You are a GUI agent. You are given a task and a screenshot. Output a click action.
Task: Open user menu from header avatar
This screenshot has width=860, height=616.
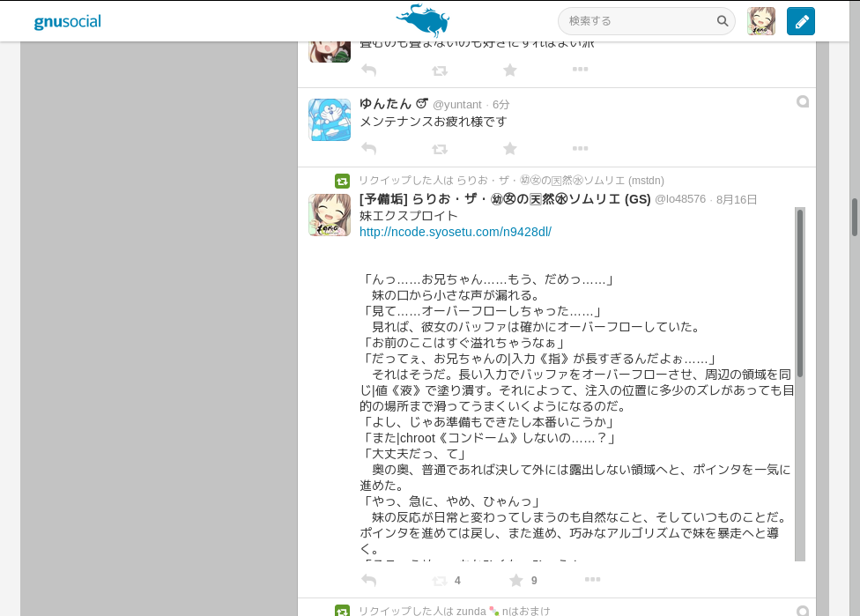click(x=761, y=21)
